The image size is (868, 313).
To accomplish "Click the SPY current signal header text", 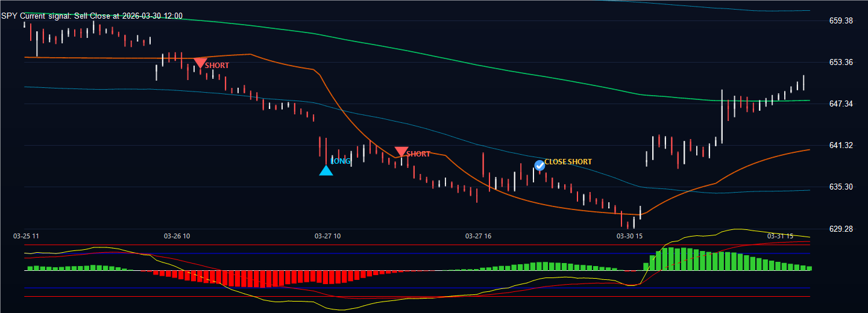I will [92, 16].
